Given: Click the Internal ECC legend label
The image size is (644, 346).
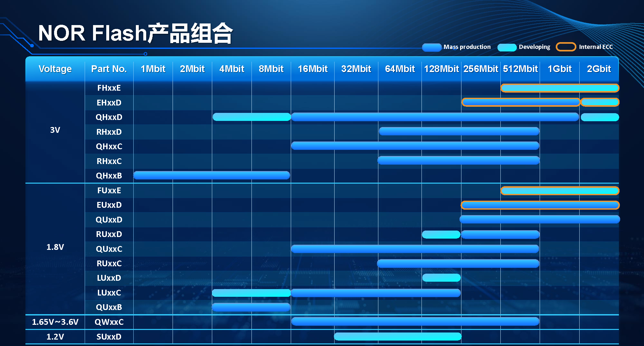Looking at the screenshot, I should click(x=596, y=47).
